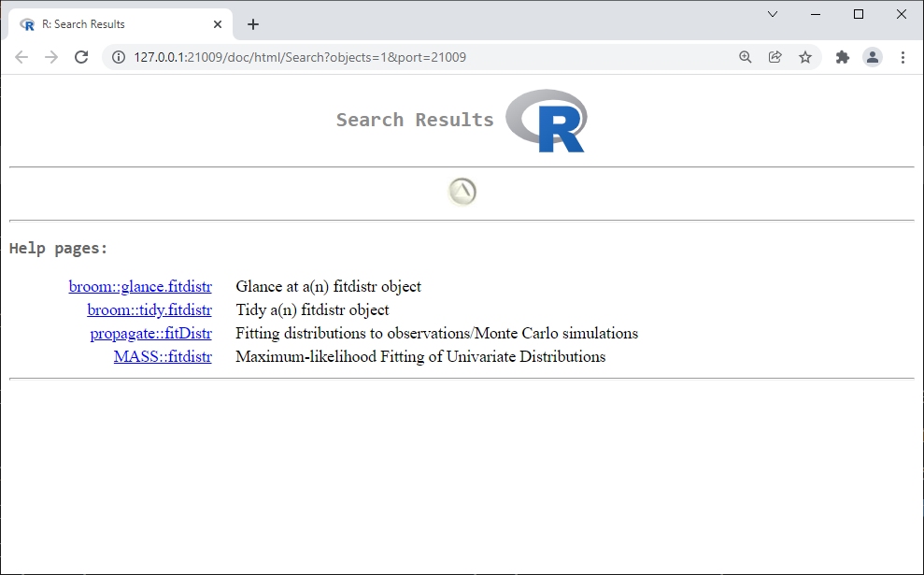Click the 'Tidy a(n) fitdistr object' description
The image size is (924, 575).
[312, 310]
